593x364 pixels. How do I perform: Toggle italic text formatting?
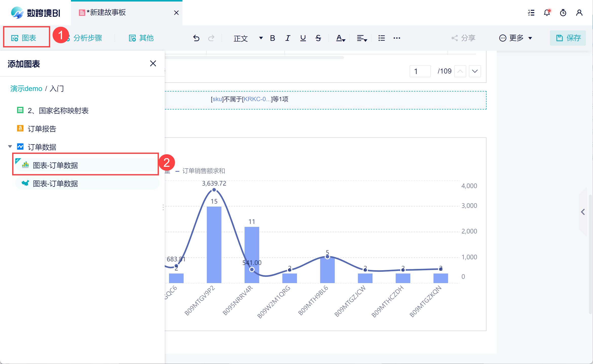coord(288,38)
